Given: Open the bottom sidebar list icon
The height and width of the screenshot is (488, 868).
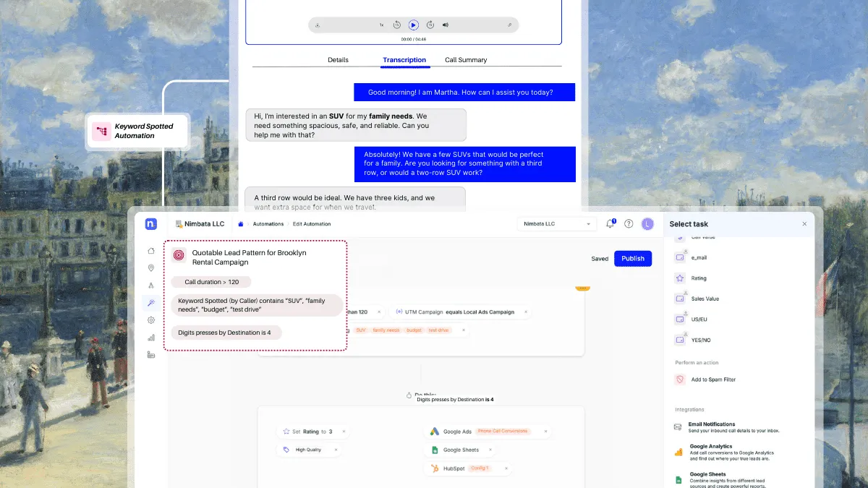Looking at the screenshot, I should coord(151,354).
